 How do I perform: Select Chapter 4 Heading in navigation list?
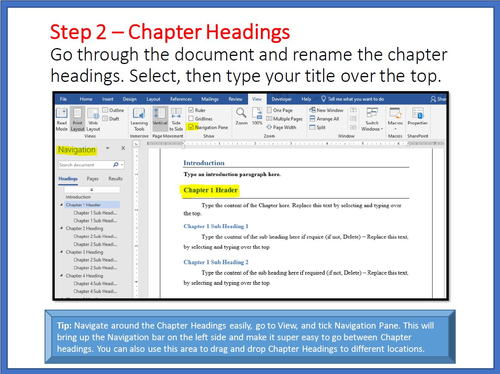point(84,276)
